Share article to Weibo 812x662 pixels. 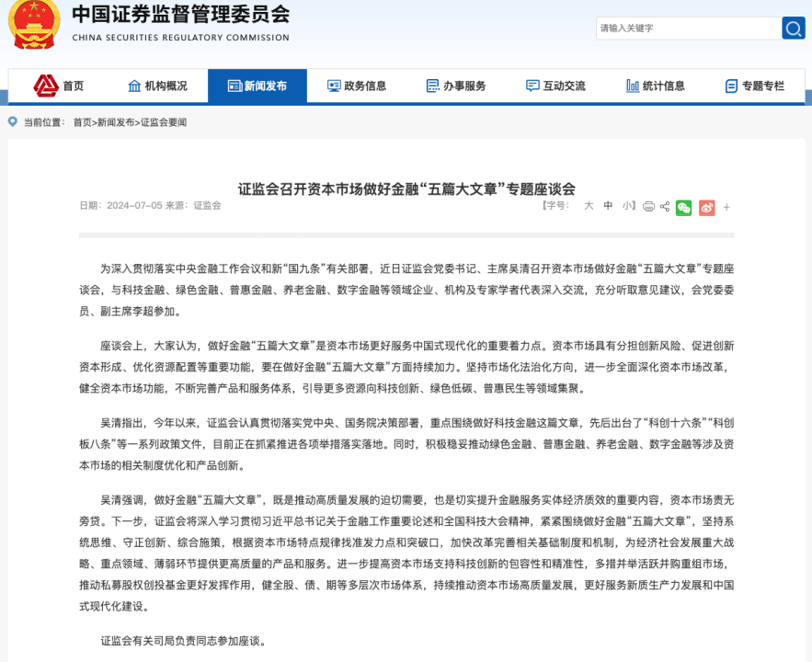tap(706, 207)
